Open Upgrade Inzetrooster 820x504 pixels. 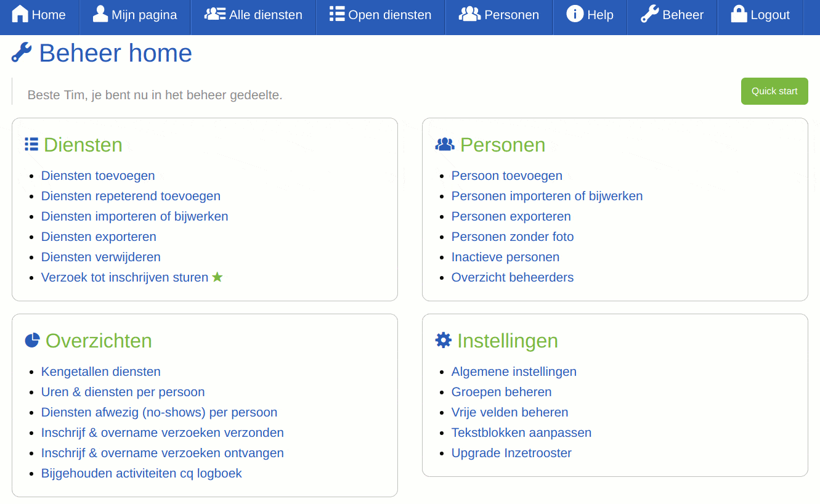coord(510,453)
